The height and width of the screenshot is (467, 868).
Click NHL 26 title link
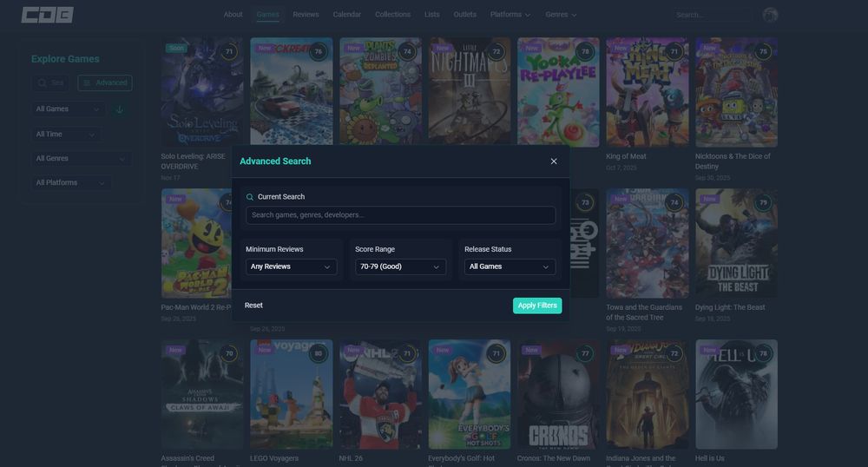click(351, 458)
